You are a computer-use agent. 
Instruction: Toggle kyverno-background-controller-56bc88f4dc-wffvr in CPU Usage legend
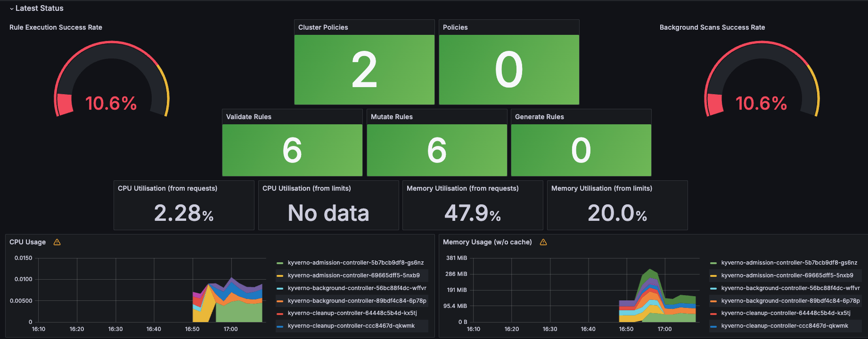pyautogui.click(x=357, y=288)
